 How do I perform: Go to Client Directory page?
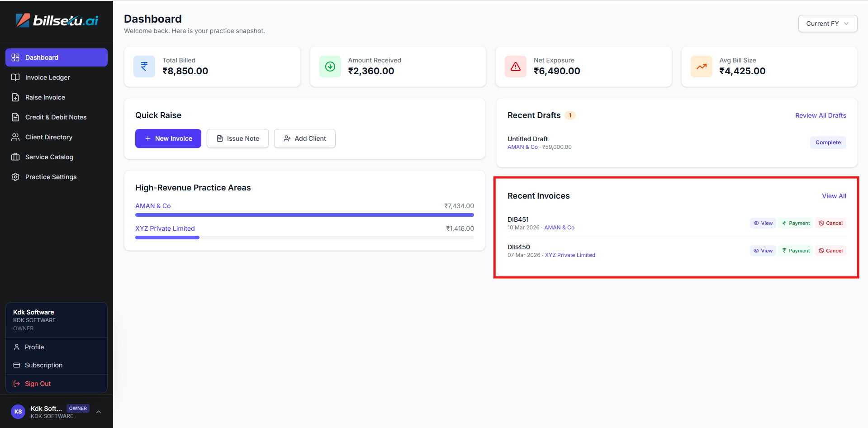click(48, 137)
